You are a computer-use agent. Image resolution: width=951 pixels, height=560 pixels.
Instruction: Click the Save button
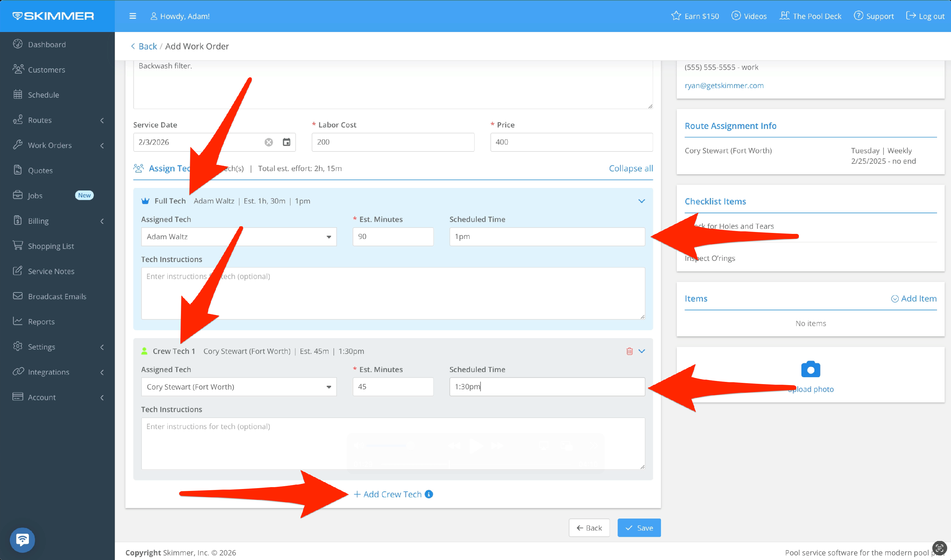pyautogui.click(x=639, y=528)
